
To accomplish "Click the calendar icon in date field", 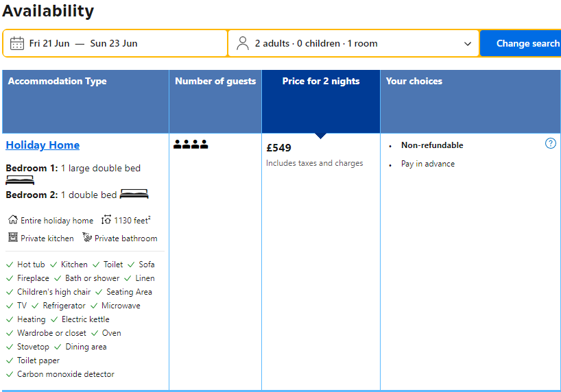I will coord(17,43).
